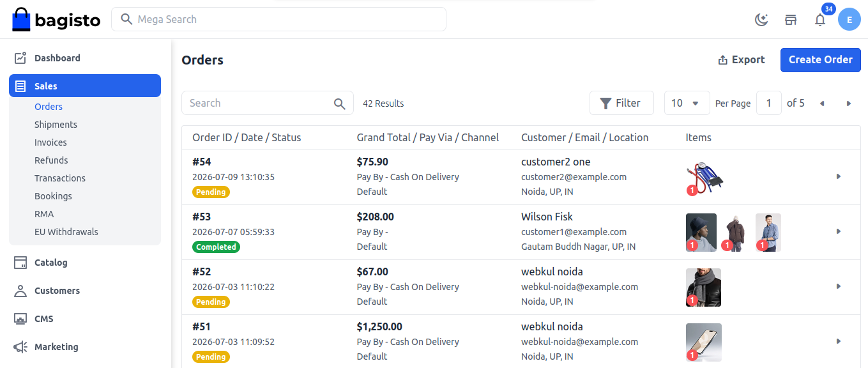868x368 pixels.
Task: Open notifications bell icon
Action: click(x=820, y=20)
